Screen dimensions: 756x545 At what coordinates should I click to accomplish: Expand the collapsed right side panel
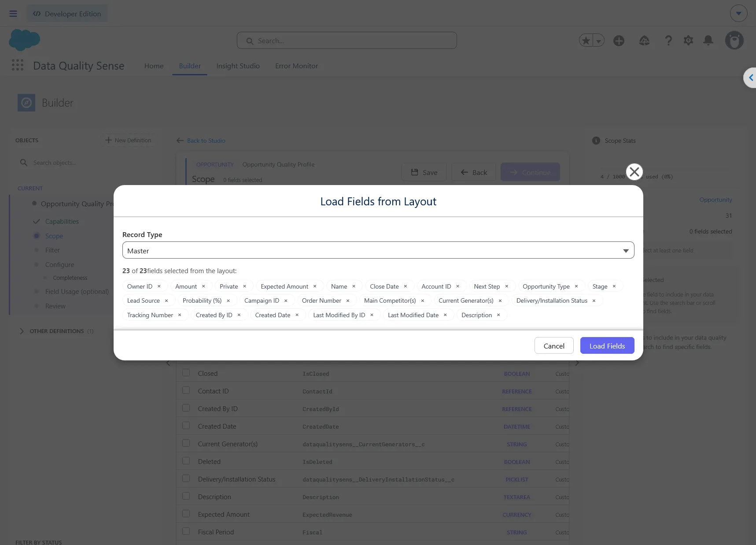tap(750, 78)
